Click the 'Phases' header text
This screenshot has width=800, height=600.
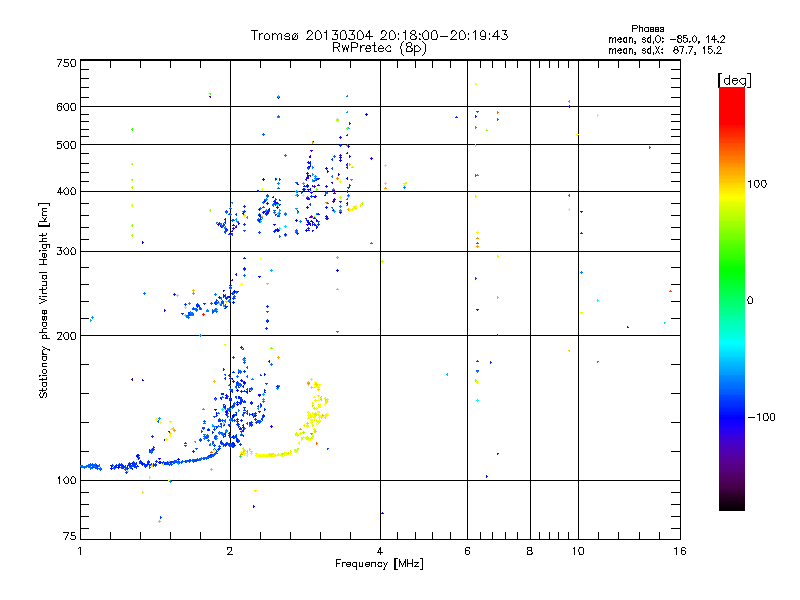647,29
